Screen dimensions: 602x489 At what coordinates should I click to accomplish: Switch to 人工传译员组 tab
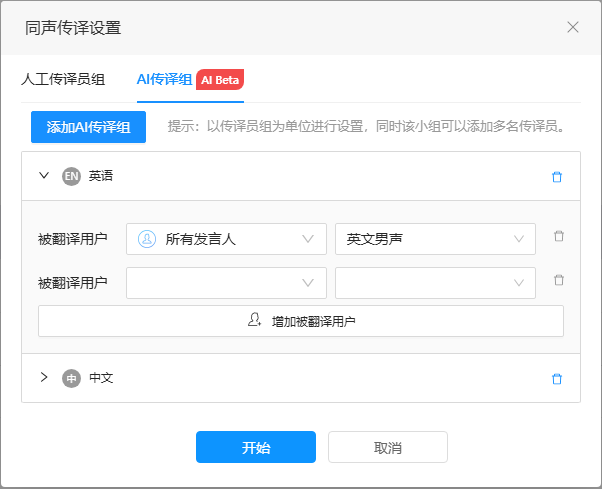click(63, 79)
